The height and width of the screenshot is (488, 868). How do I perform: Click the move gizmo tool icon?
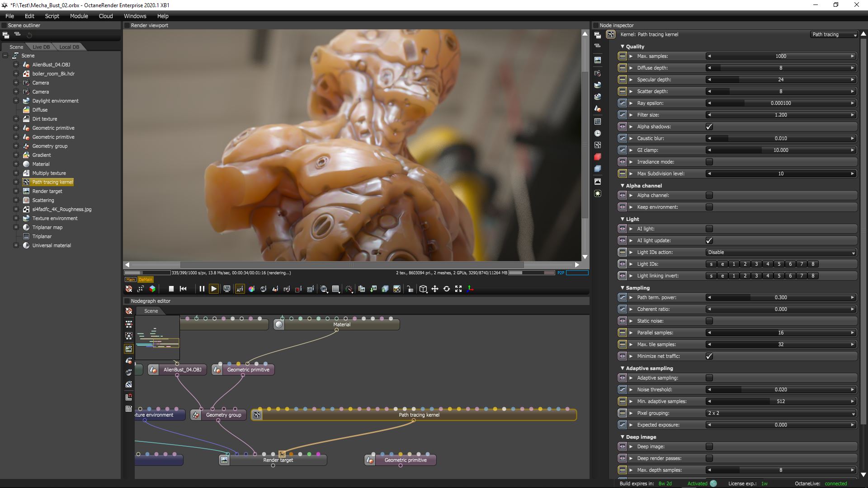[435, 289]
